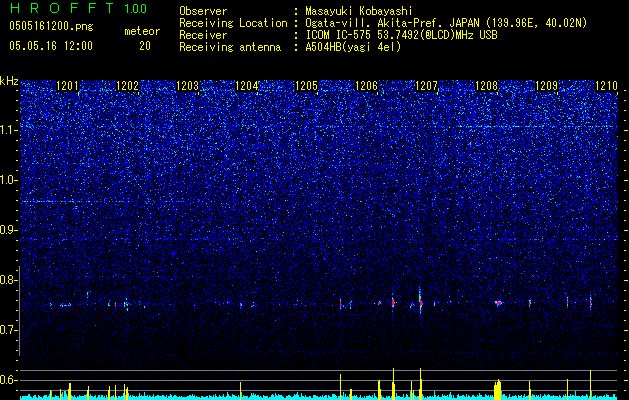Click time marker 1208
Image resolution: width=629 pixels, height=400 pixels.
point(486,86)
